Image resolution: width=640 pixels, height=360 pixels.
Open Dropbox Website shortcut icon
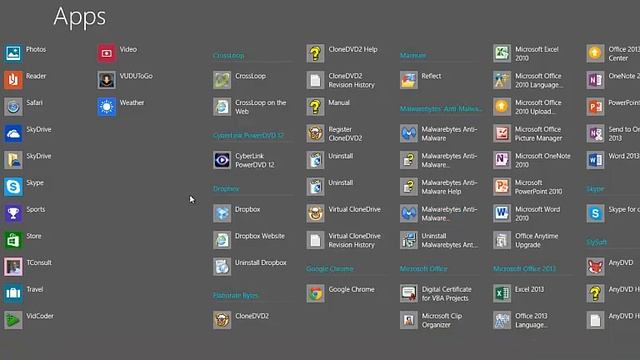[x=222, y=240]
